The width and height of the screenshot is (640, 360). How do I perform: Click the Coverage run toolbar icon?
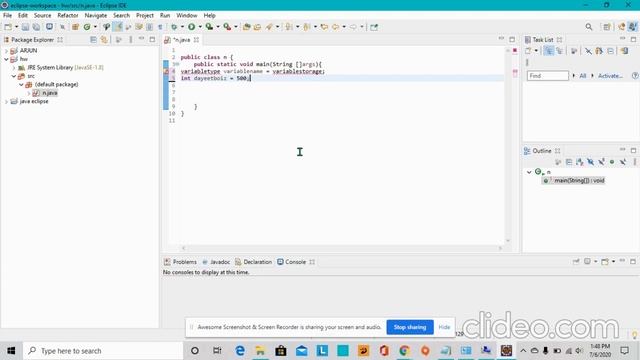[x=209, y=27]
